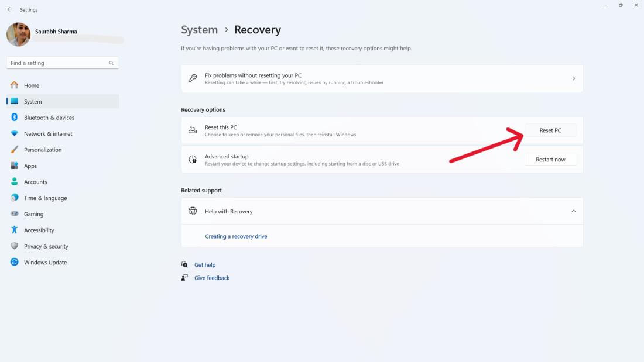The height and width of the screenshot is (362, 644).
Task: Collapse the Help with Recovery section
Action: [573, 211]
